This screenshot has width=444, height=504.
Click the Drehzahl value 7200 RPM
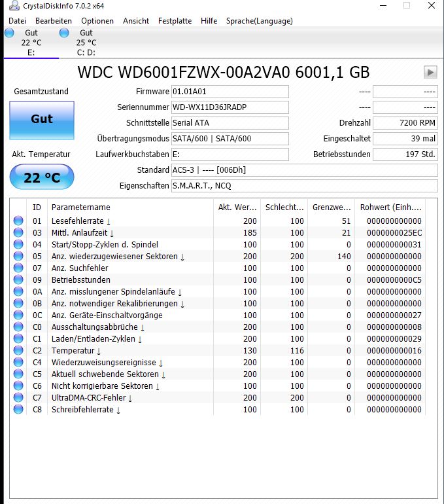coord(405,123)
